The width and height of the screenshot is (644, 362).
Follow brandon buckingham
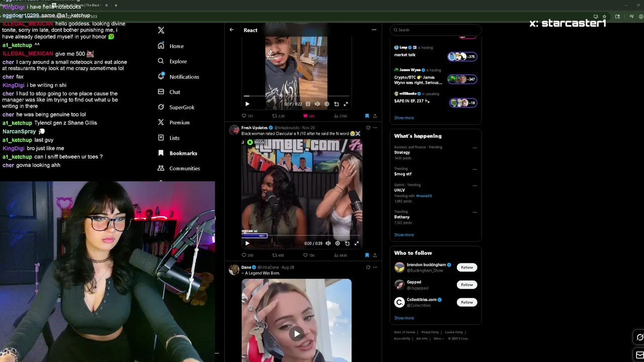click(x=467, y=267)
